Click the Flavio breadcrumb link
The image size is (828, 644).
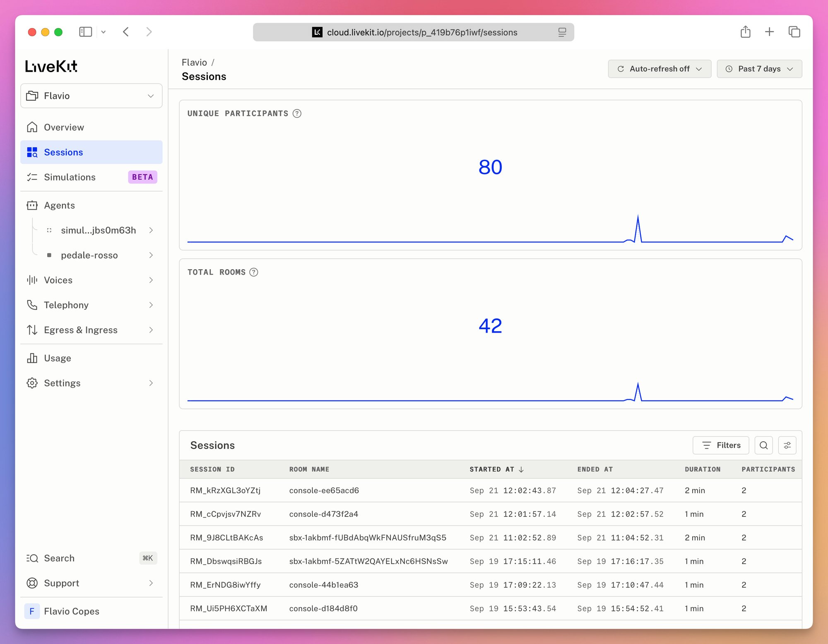point(194,62)
